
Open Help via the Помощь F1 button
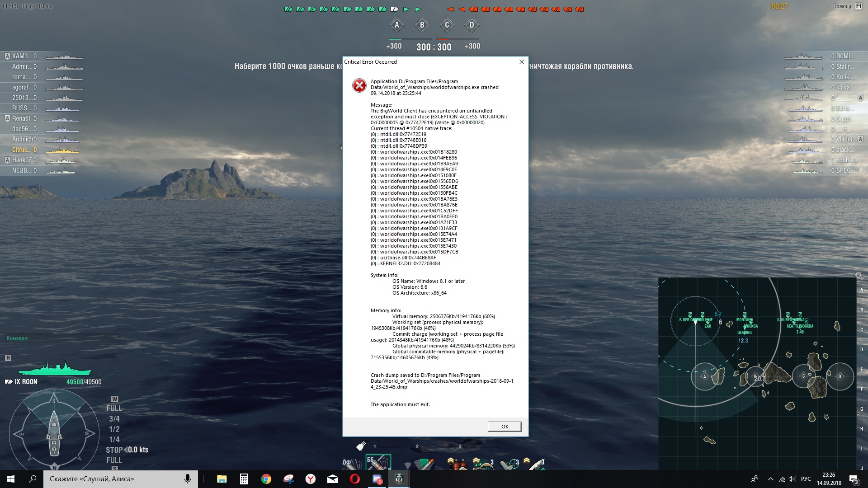848,6
